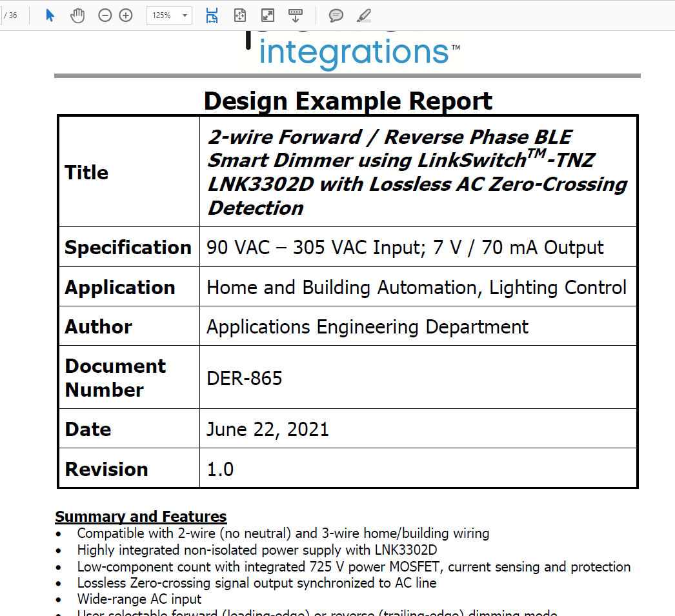Switch to full screen mode icon
This screenshot has height=616, width=675.
(x=268, y=15)
